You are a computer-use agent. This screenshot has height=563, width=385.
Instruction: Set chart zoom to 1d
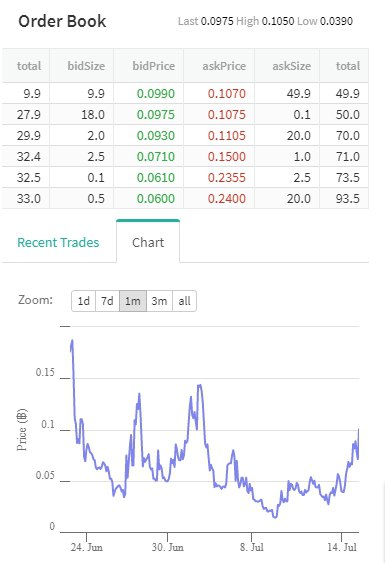pos(84,301)
